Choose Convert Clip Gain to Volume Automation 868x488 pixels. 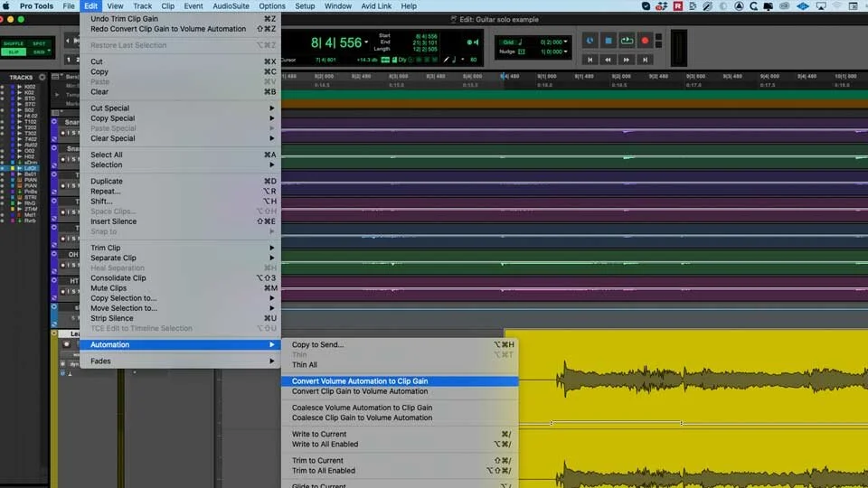pos(401,391)
